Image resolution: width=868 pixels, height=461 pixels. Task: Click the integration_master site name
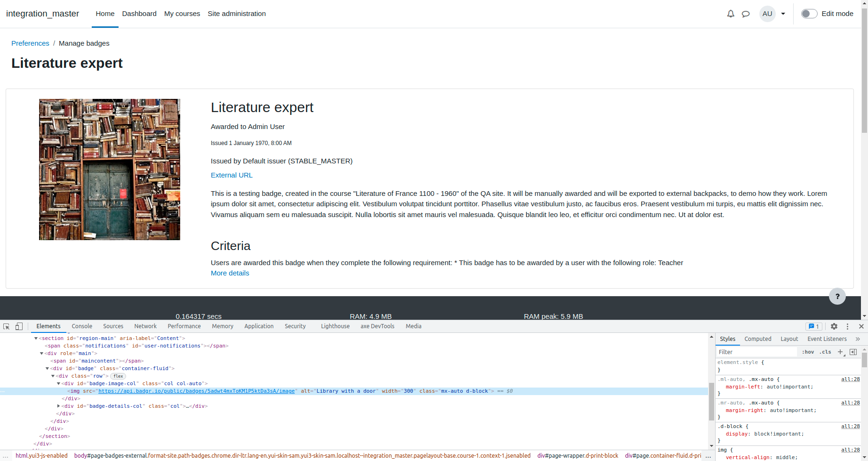(x=42, y=14)
